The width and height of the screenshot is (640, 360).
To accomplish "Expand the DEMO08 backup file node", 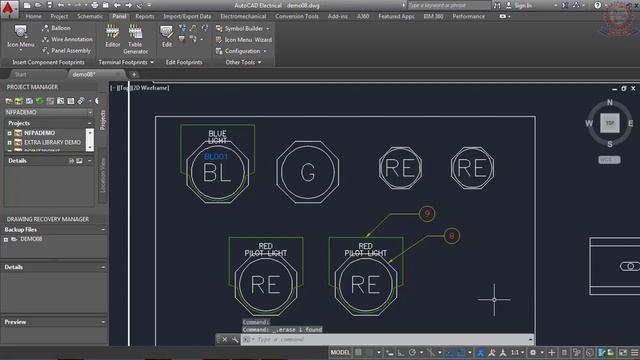I will click(x=6, y=240).
